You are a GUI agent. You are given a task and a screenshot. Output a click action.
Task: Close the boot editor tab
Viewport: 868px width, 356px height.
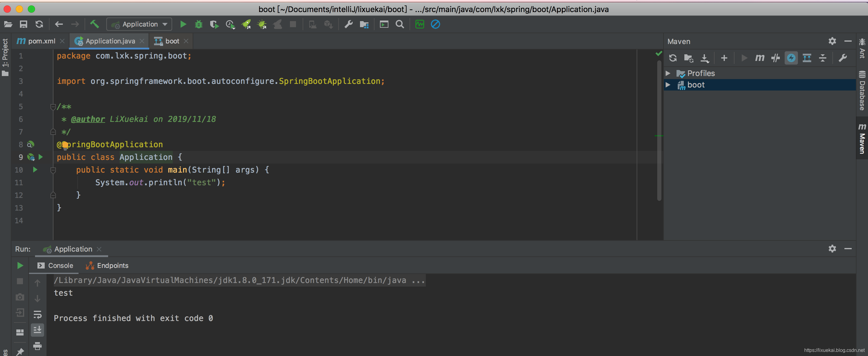(x=186, y=41)
